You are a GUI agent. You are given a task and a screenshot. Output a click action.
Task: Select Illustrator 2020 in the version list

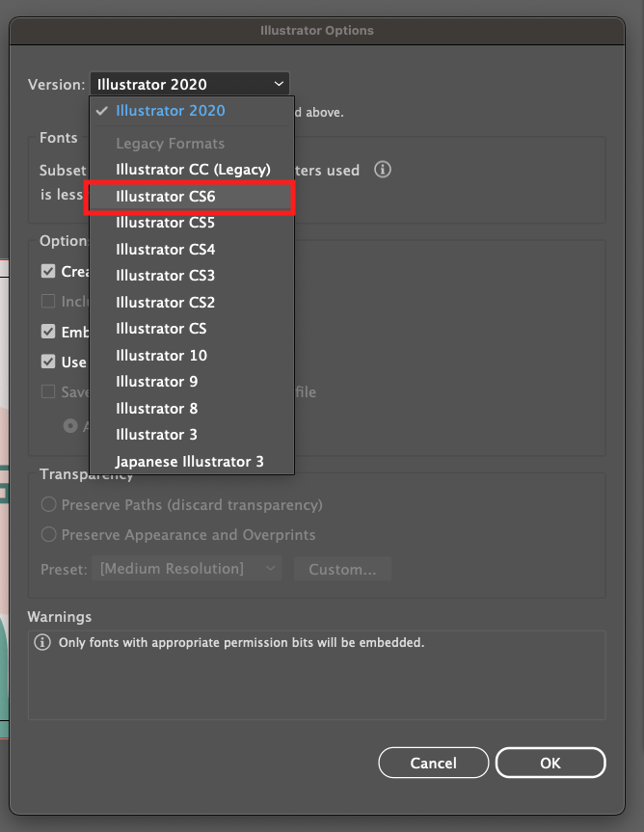[x=192, y=111]
